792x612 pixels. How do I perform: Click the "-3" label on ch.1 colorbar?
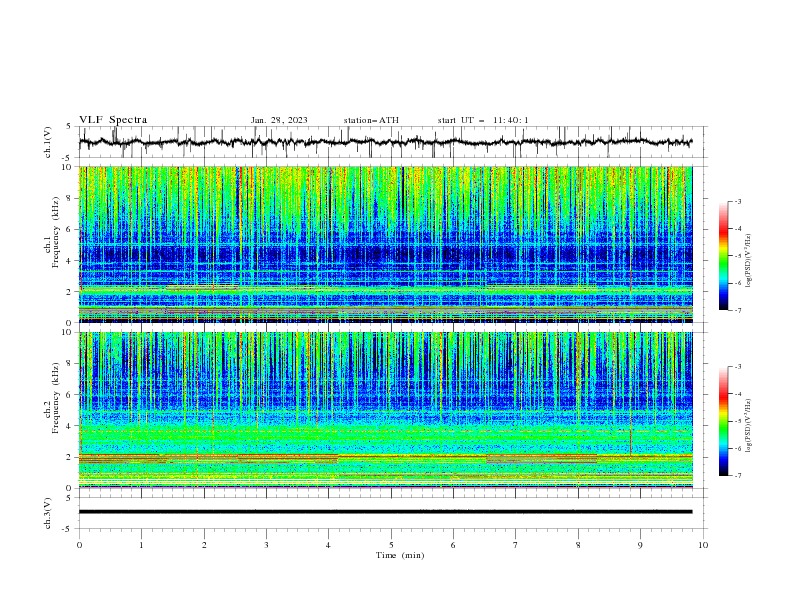[x=737, y=201]
